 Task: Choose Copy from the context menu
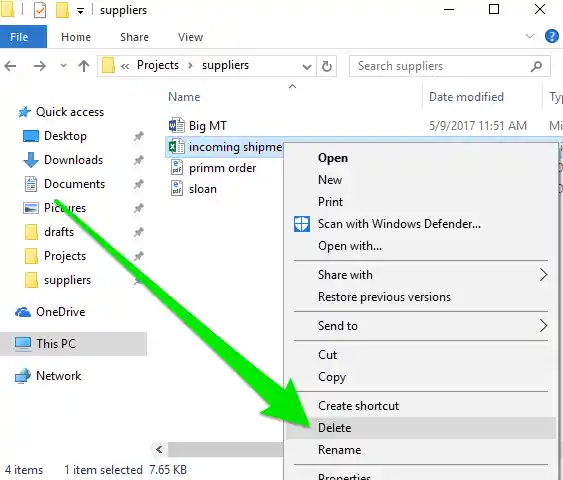(332, 377)
